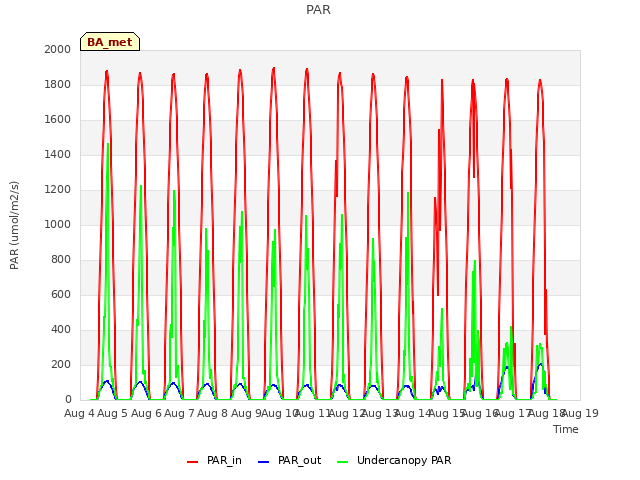
Task: Click the 0 y-axis tick label
Action: [x=68, y=400]
